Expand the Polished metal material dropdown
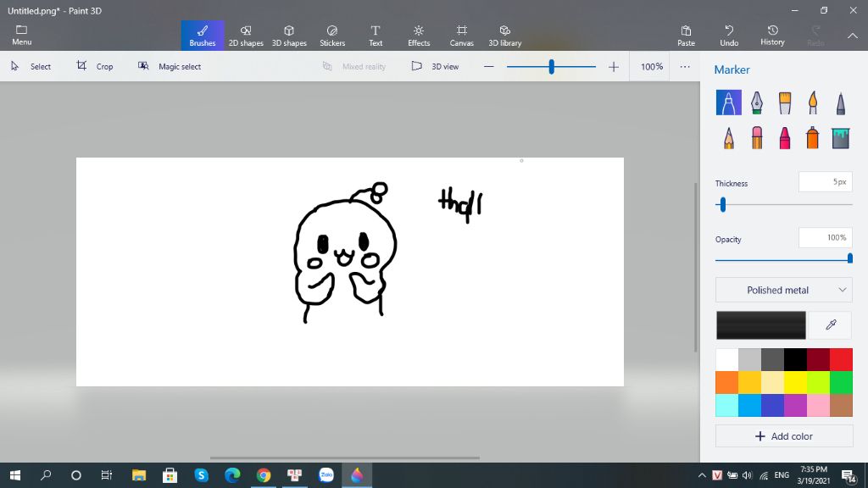Image resolution: width=868 pixels, height=488 pixels. click(784, 290)
